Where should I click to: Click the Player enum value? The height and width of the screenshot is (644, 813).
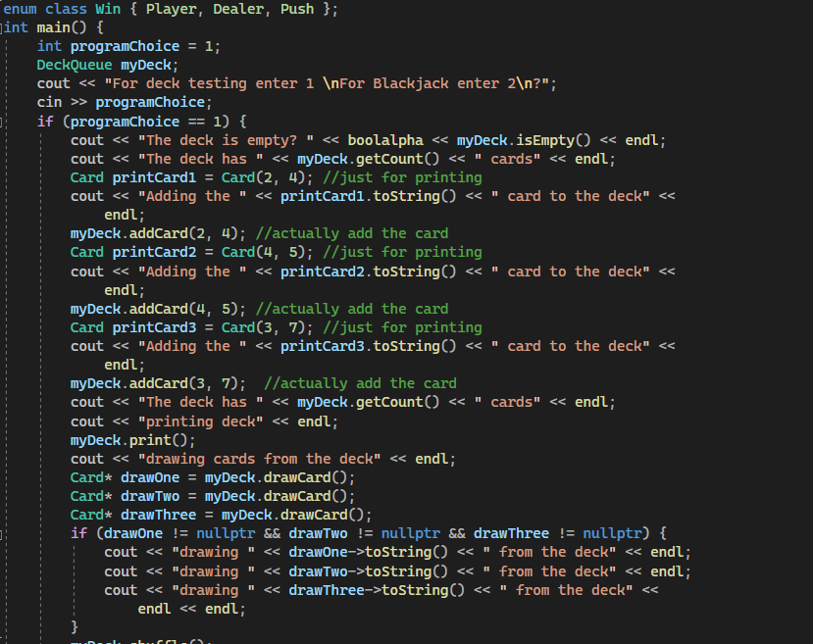click(171, 9)
